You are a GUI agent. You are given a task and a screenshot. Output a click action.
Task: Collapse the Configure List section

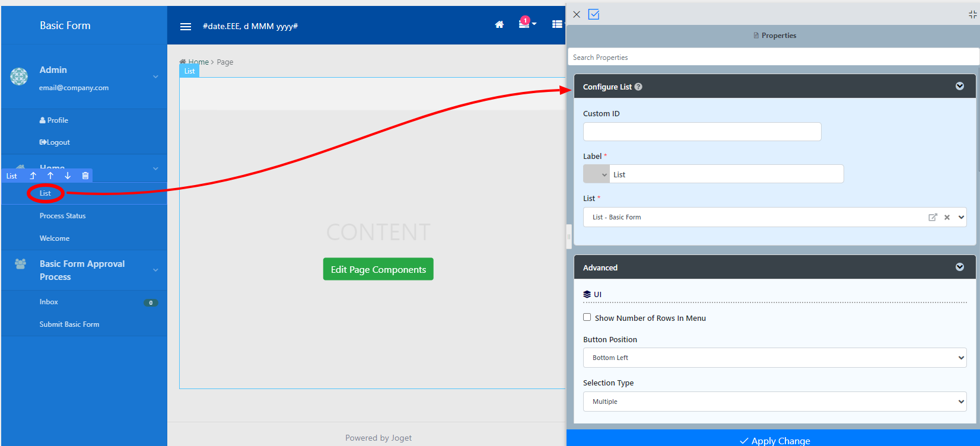click(x=960, y=87)
